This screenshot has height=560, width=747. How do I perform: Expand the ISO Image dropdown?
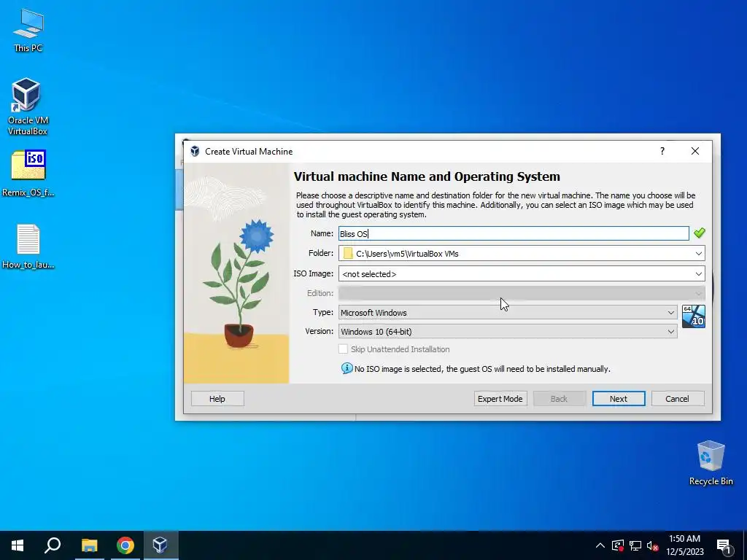(x=698, y=274)
